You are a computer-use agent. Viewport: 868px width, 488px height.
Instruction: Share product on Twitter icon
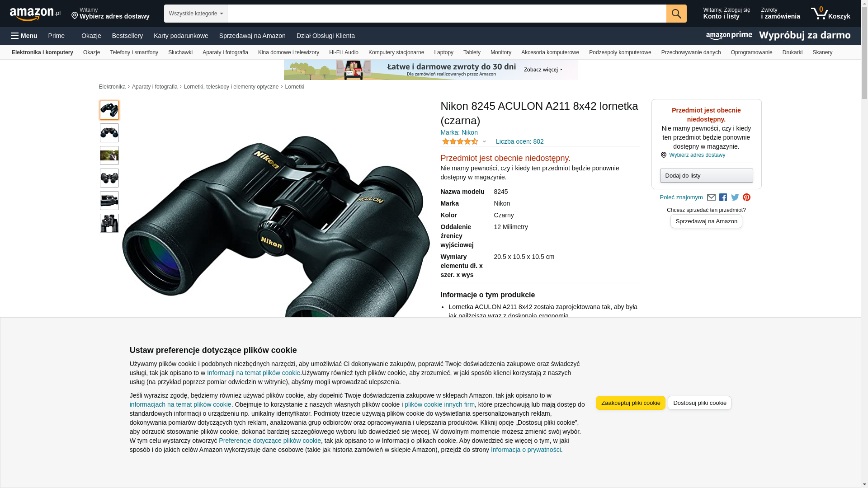tap(735, 197)
